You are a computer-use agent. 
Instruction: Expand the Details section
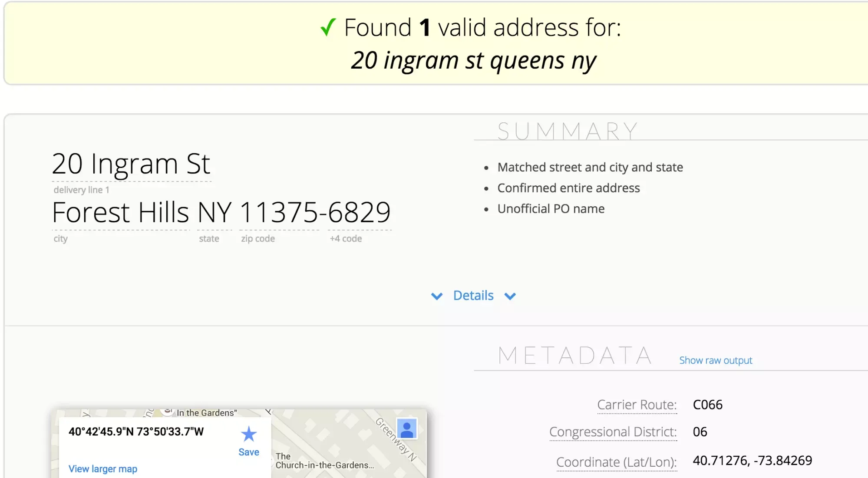pyautogui.click(x=473, y=296)
